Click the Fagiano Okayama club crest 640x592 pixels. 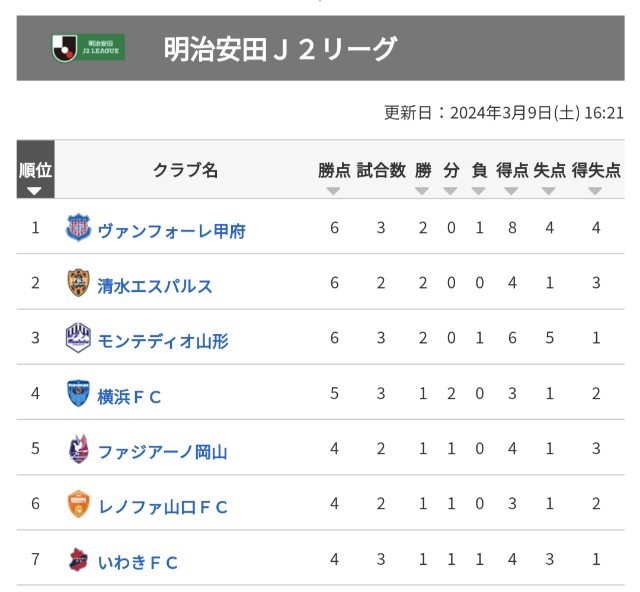(x=78, y=449)
